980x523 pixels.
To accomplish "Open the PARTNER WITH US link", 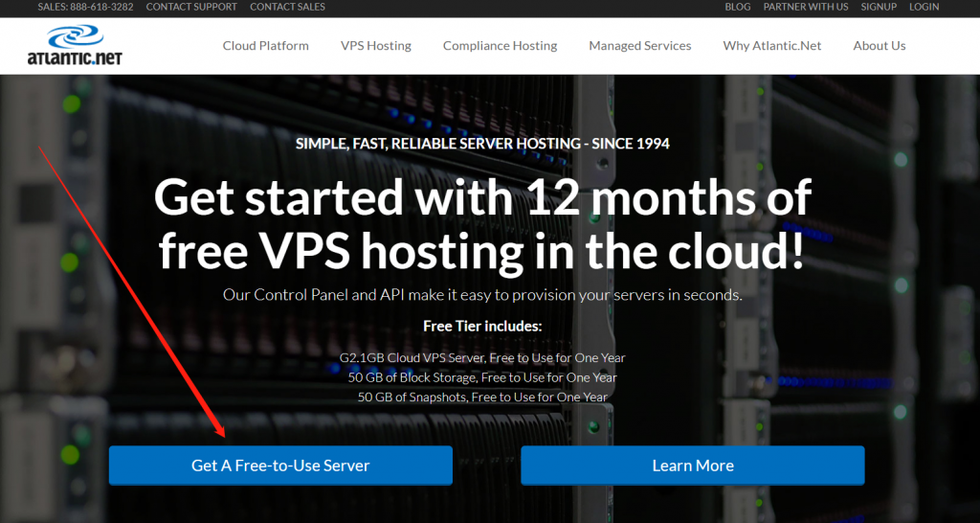I will 806,7.
